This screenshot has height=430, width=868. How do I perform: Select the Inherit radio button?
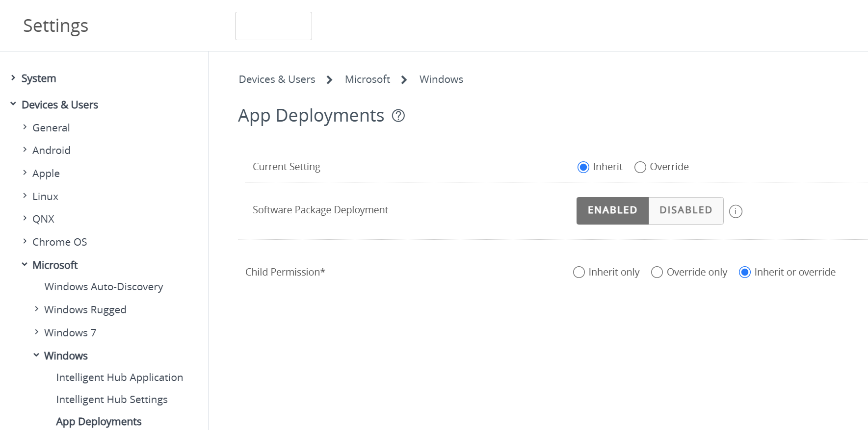583,167
